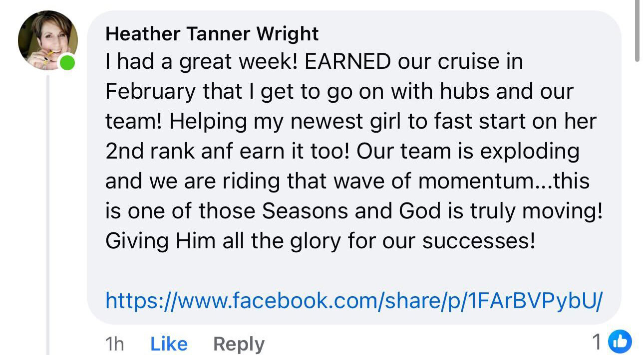644x355 pixels.
Task: Click the word "momentum" in the comment
Action: (x=475, y=181)
